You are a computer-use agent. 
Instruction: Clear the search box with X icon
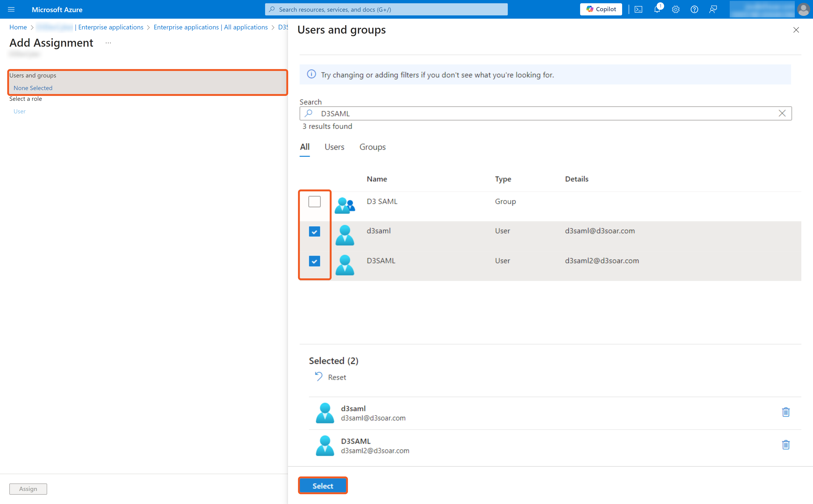pyautogui.click(x=782, y=113)
